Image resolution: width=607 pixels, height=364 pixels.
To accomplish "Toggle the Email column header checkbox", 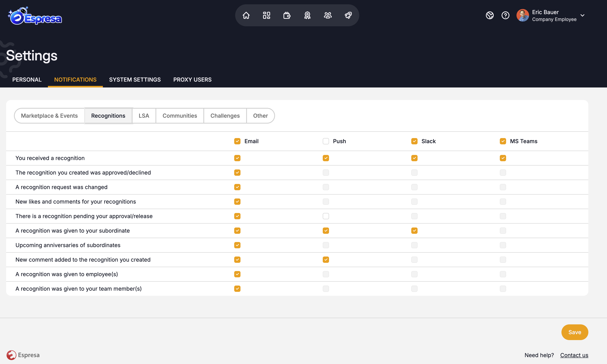I will pyautogui.click(x=237, y=141).
